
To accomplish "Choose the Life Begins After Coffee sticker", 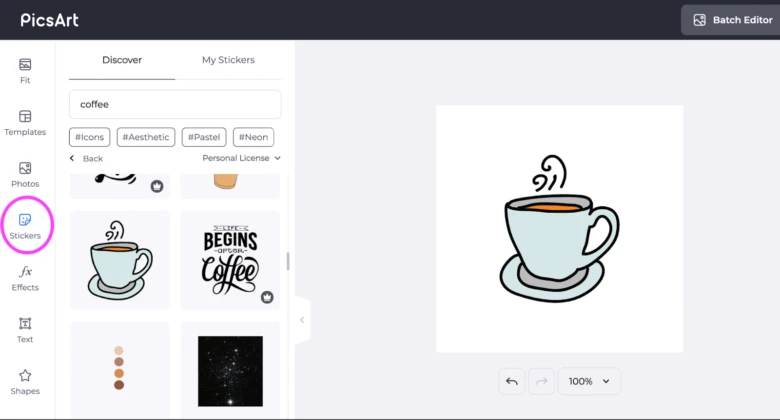I will 230,260.
